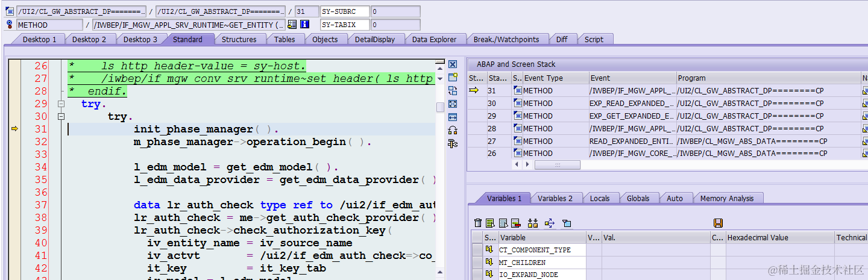Image resolution: width=868 pixels, height=280 pixels.
Task: Click the blue arrows icon in variables toolbar
Action: tap(550, 223)
